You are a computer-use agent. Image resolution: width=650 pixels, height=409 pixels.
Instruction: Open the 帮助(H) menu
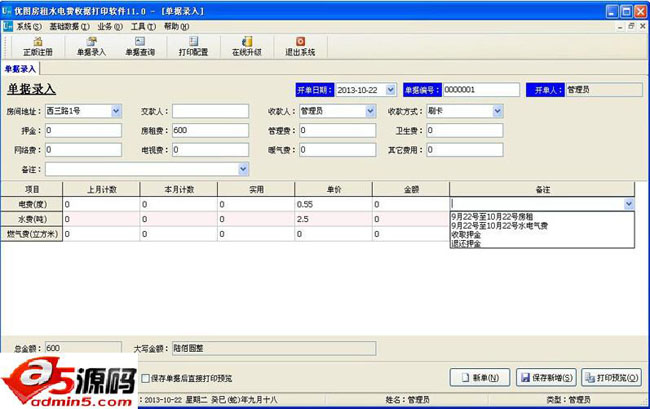[x=176, y=27]
